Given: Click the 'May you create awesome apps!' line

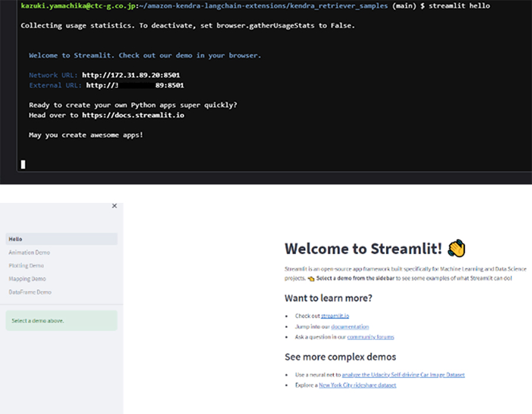Looking at the screenshot, I should click(86, 135).
